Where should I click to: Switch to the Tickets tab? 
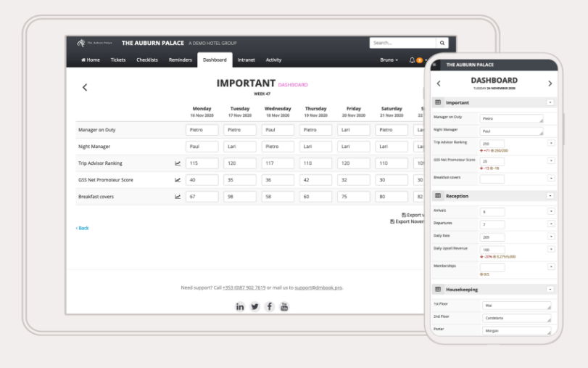tap(118, 60)
